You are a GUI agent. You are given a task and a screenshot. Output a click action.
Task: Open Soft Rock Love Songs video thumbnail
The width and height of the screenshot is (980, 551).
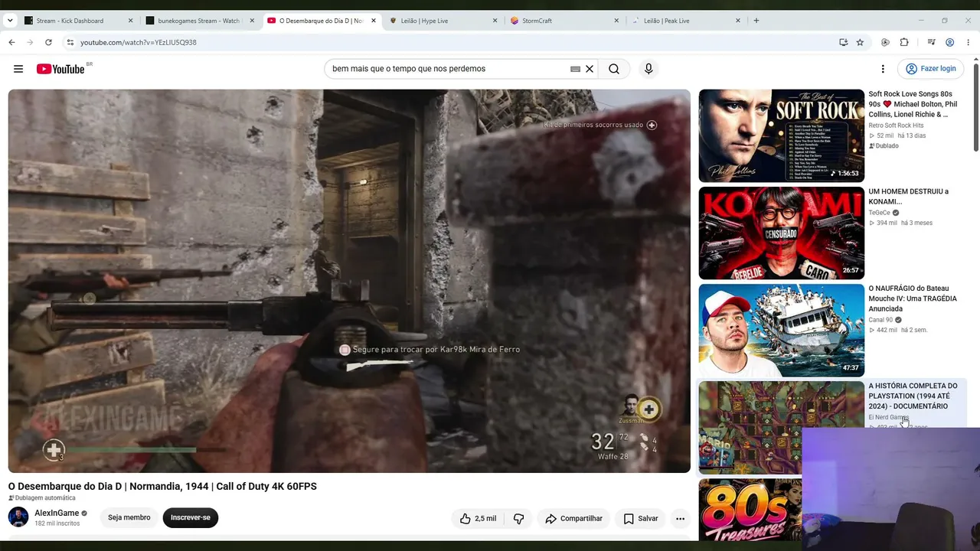[781, 135]
